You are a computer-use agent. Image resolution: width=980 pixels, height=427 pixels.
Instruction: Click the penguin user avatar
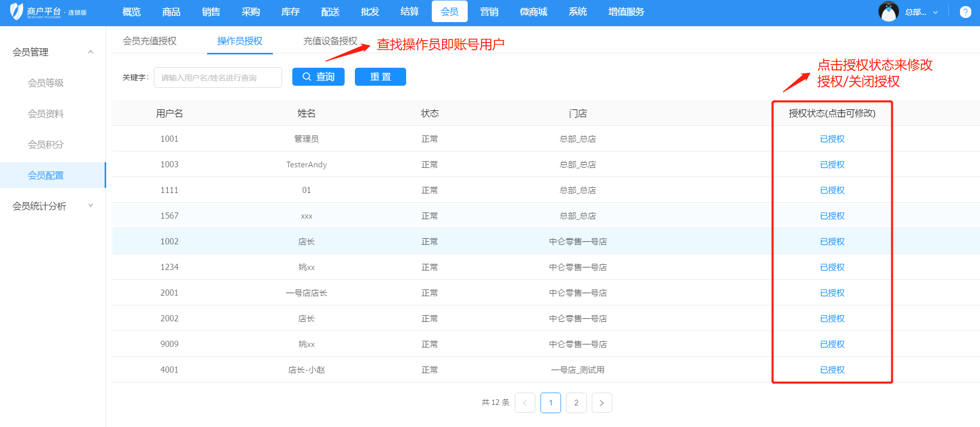(888, 12)
